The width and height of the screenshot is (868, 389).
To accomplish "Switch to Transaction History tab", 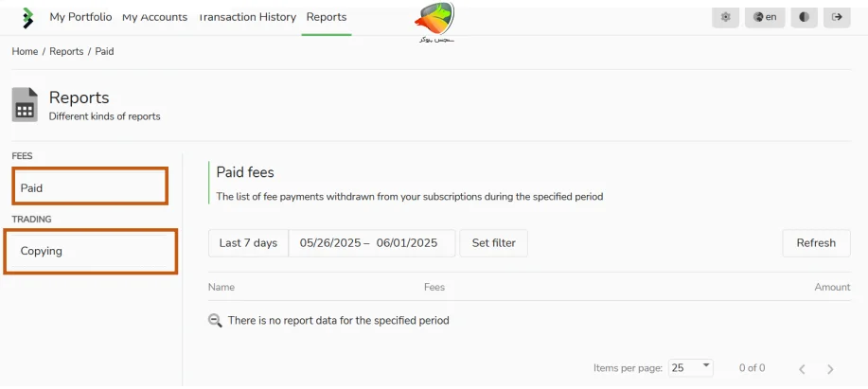I will click(x=247, y=17).
